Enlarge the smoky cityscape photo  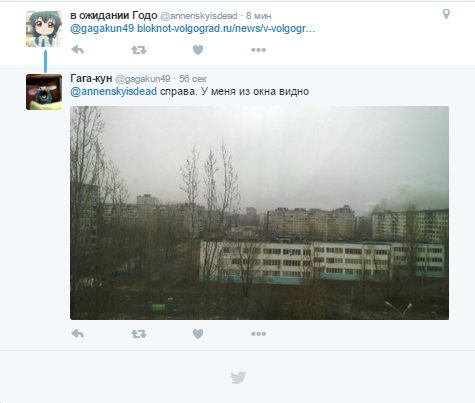[x=259, y=213]
